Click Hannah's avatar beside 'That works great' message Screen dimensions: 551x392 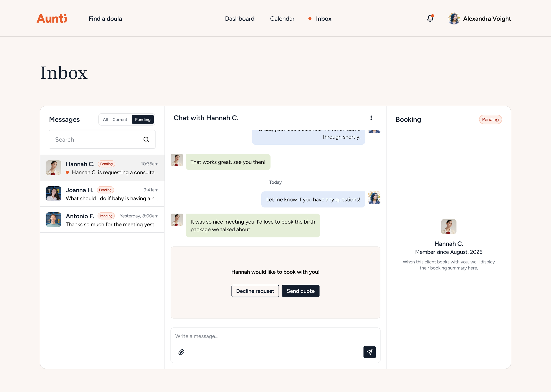pyautogui.click(x=177, y=160)
